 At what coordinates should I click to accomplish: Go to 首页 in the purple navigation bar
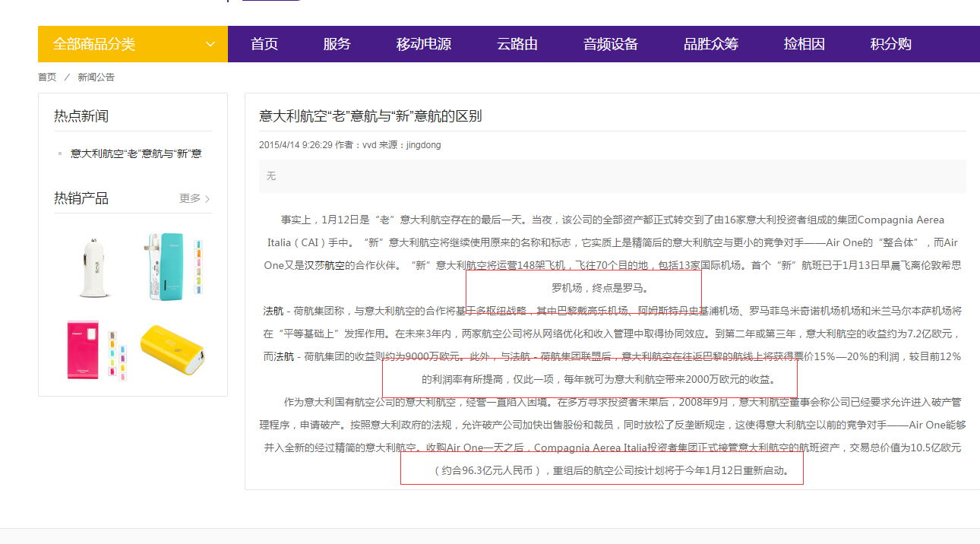point(264,44)
